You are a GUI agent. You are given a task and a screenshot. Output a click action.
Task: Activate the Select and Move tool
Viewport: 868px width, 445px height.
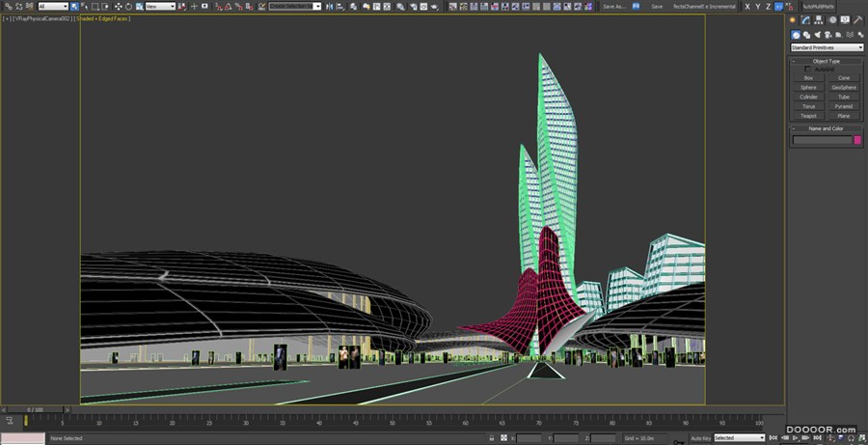[118, 7]
